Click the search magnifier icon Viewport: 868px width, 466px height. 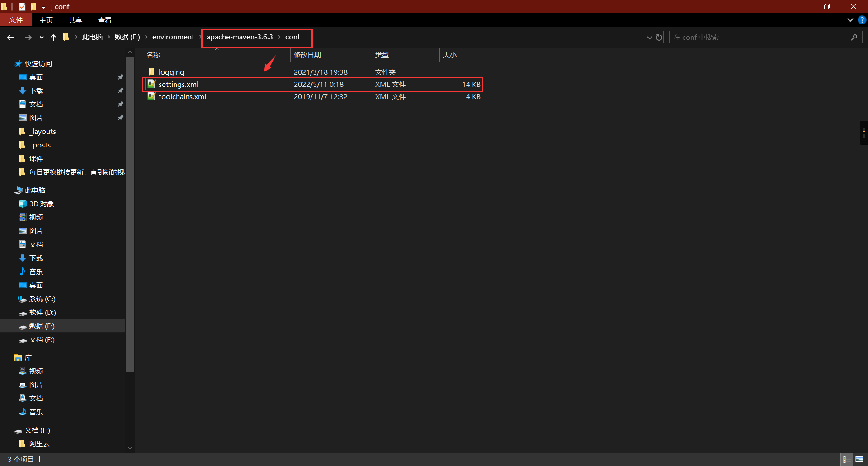(854, 38)
